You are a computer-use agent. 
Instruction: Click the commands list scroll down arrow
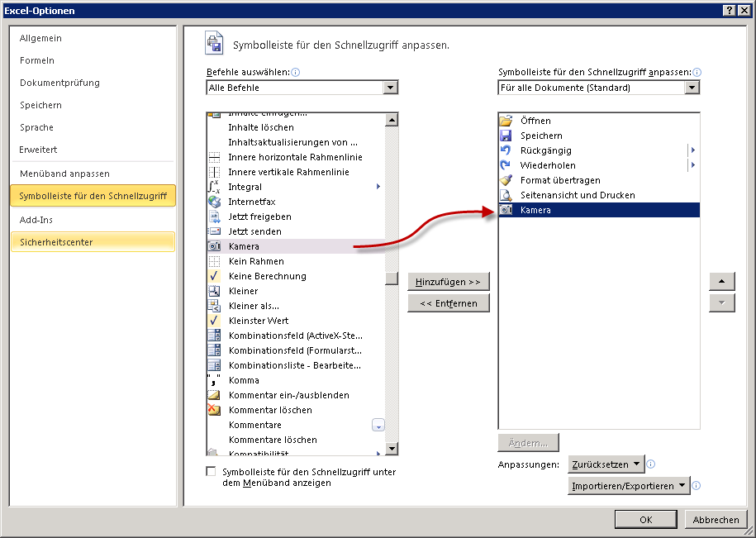[392, 448]
